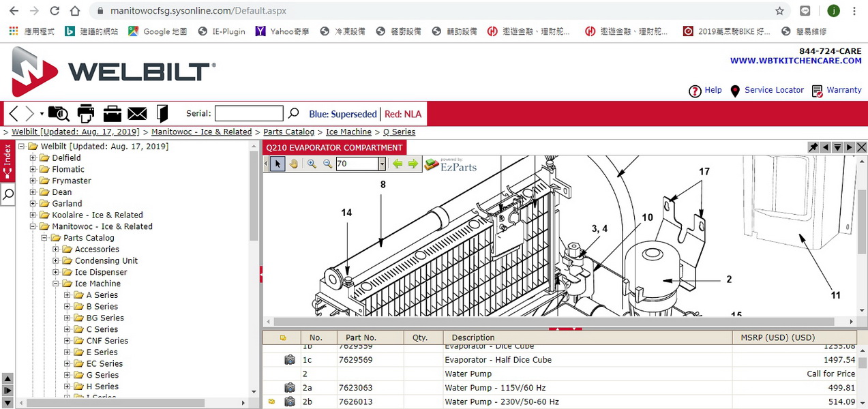This screenshot has height=409, width=868.
Task: Collapse the Parts Catalog tree node
Action: point(44,238)
